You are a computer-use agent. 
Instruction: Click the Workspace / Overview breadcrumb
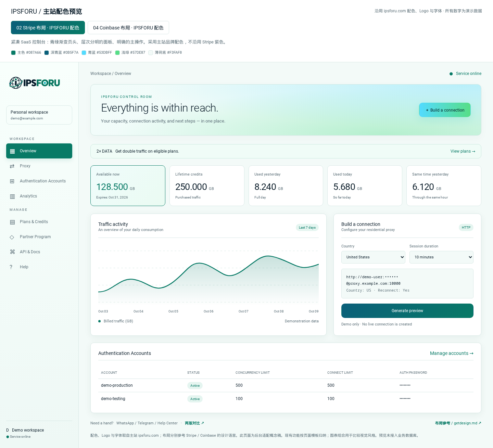coord(111,74)
